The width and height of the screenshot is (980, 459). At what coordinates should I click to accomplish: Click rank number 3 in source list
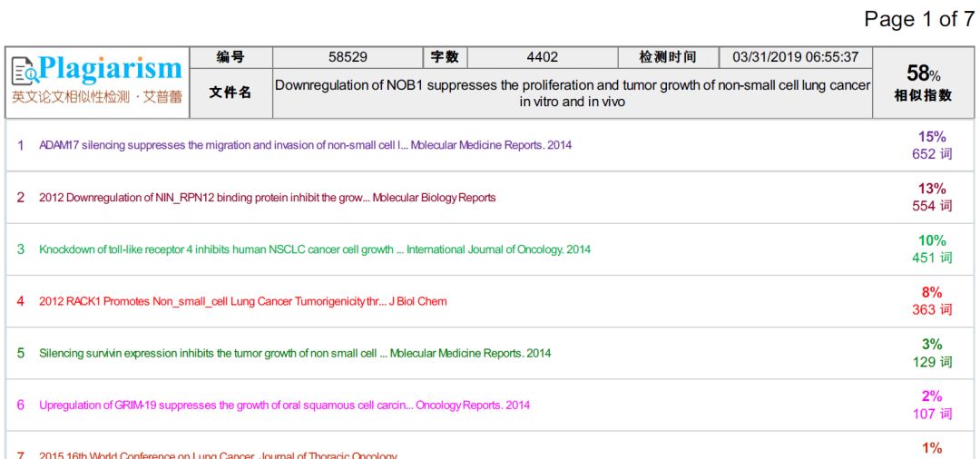click(21, 249)
